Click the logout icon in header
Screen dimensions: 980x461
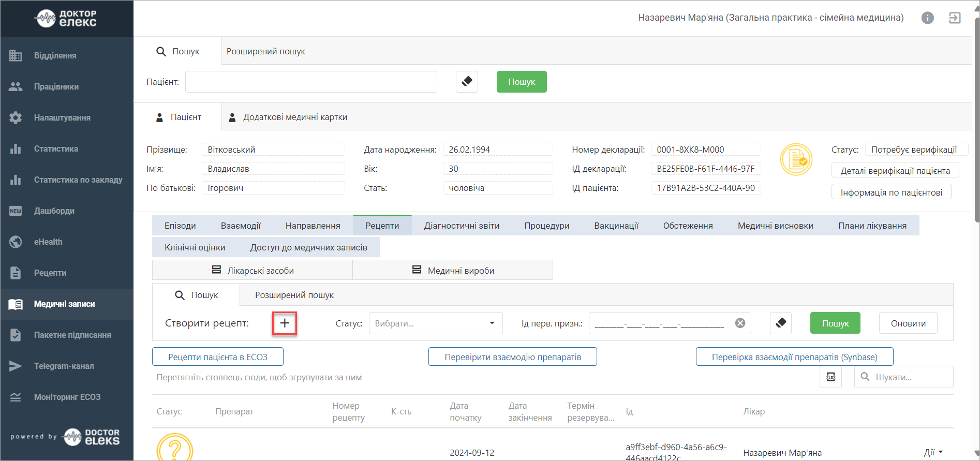(x=955, y=18)
